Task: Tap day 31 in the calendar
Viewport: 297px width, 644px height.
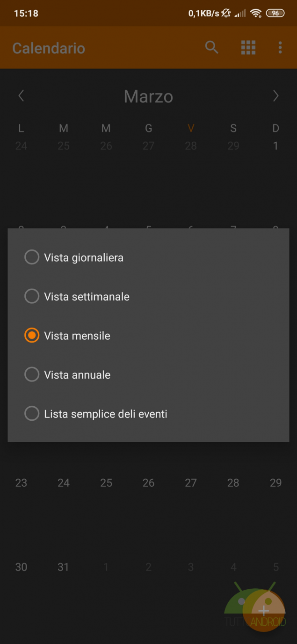Action: point(63,567)
